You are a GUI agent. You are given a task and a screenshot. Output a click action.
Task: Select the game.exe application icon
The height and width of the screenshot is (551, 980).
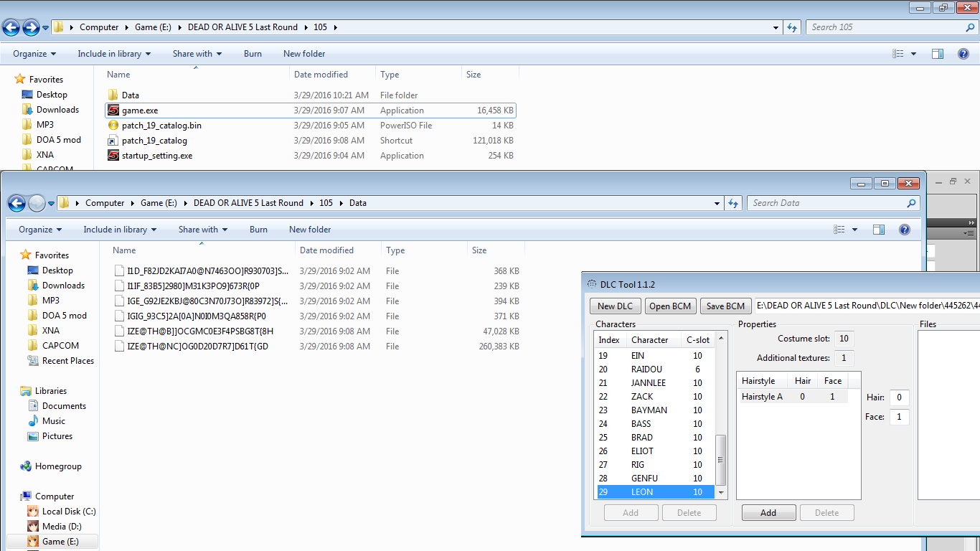[x=113, y=110]
